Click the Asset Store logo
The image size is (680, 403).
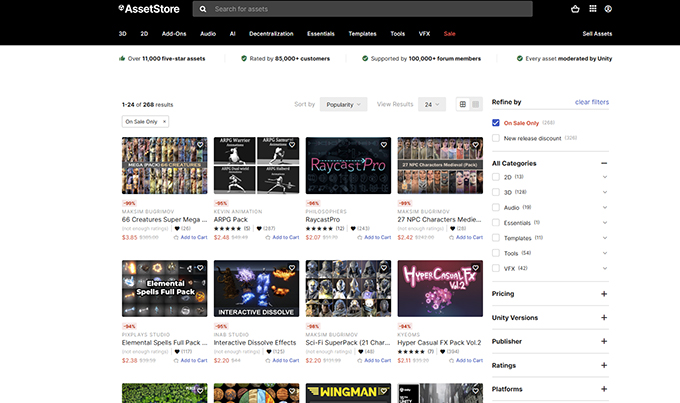click(x=149, y=9)
